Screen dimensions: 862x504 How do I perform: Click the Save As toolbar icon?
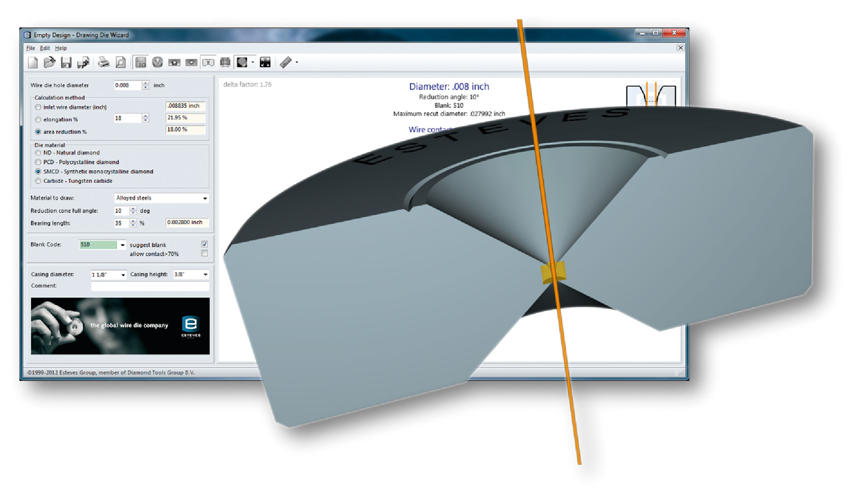[83, 63]
